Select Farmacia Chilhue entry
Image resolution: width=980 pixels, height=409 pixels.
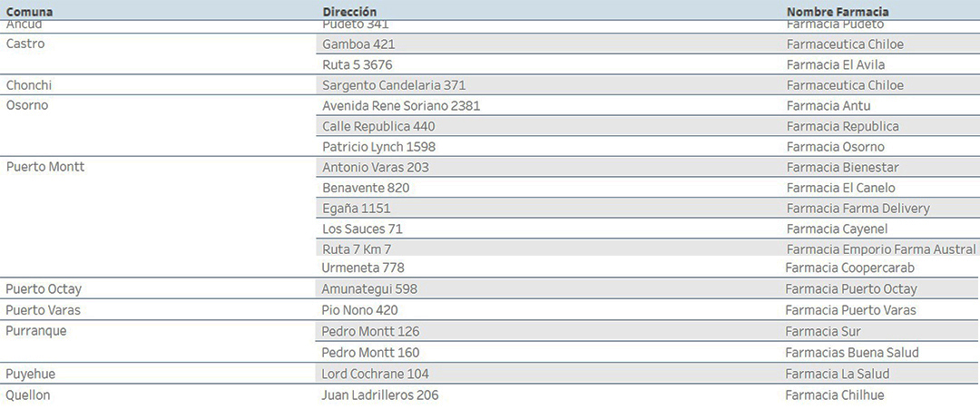[x=835, y=395]
